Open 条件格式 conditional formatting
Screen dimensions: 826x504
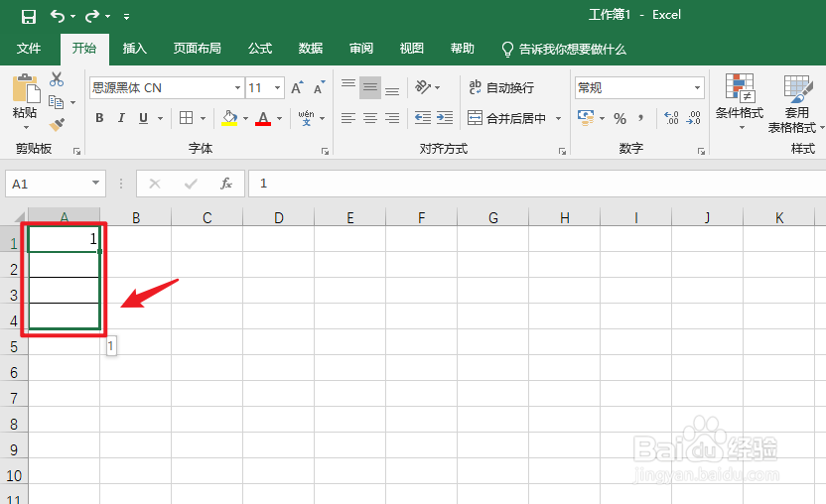tap(739, 101)
